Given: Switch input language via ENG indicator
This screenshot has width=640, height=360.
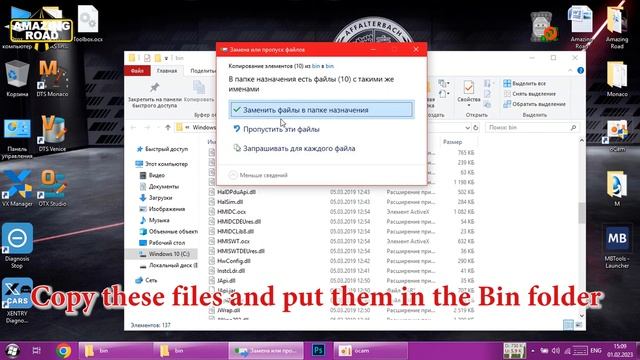Looking at the screenshot, I should (596, 351).
